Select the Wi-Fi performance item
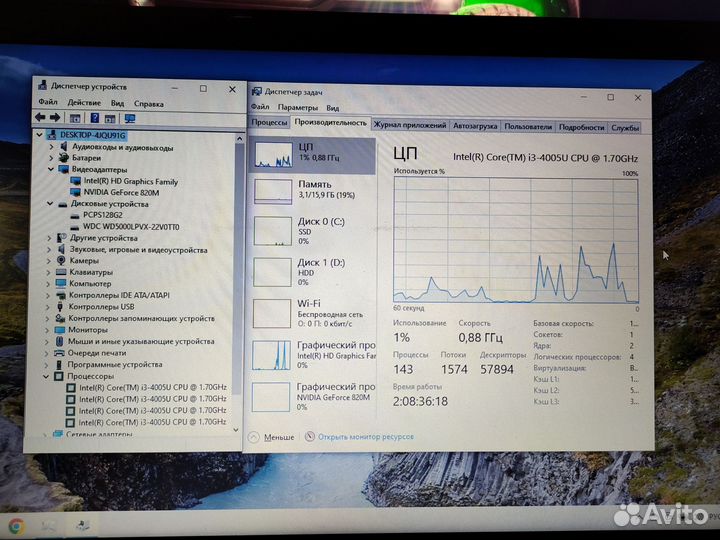The image size is (720, 540). click(x=312, y=313)
